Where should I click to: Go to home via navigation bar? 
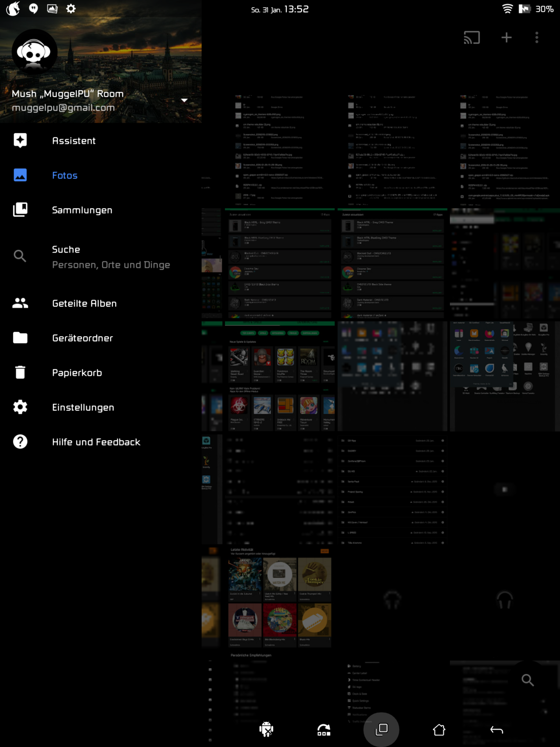tap(439, 730)
